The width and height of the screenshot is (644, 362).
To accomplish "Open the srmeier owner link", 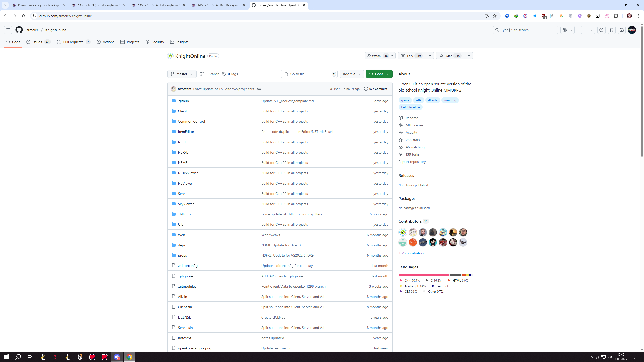I will [32, 30].
